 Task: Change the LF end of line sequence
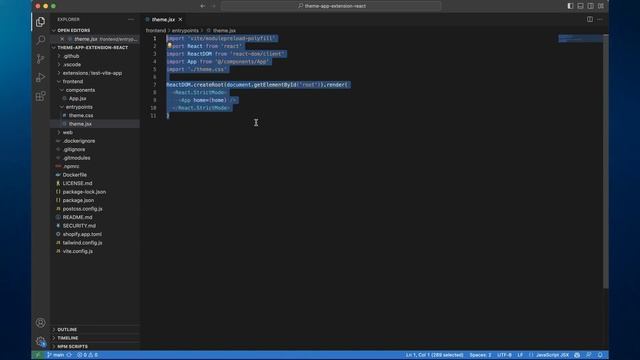520,355
